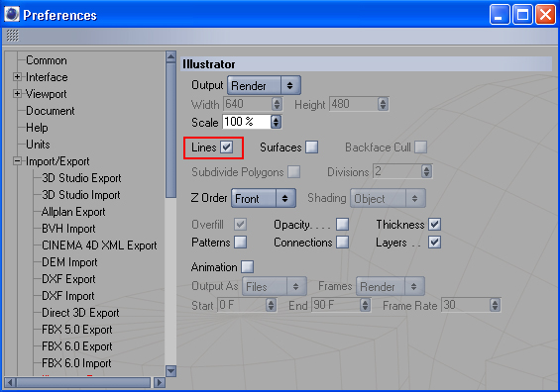This screenshot has width=560, height=392.
Task: Select Units in the preferences tree
Action: pos(38,145)
